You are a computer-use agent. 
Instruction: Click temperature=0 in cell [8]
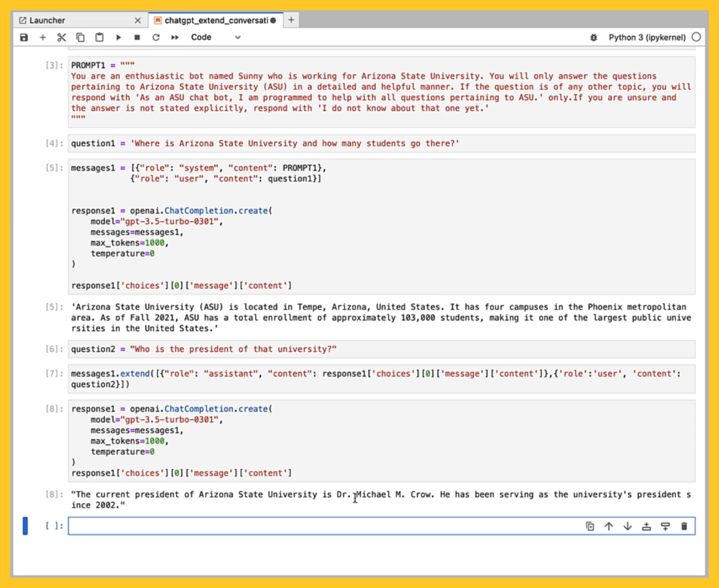[122, 452]
